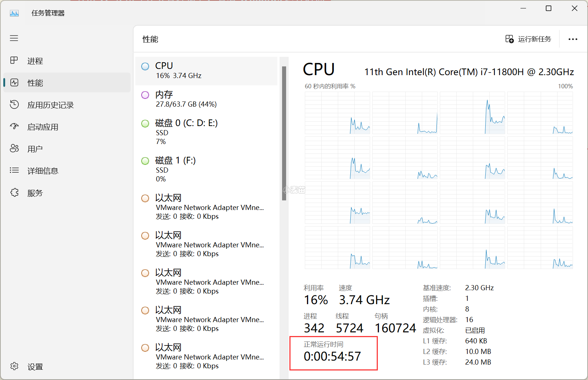Click the 性能 performance icon in sidebar
The image size is (588, 380).
[14, 82]
